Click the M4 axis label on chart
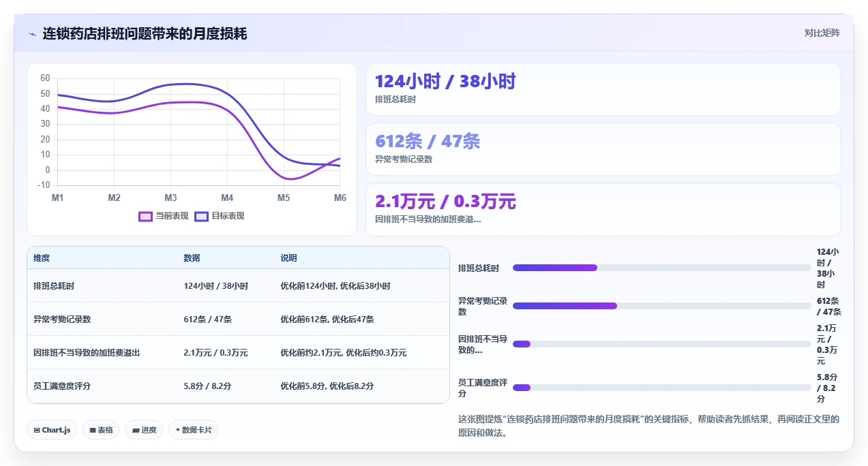The width and height of the screenshot is (868, 466). 227,198
